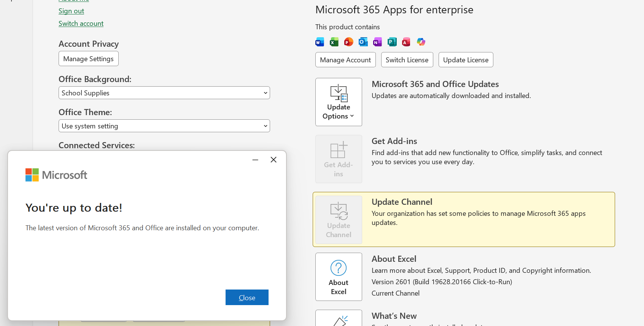Minimize the update dialog
Screen dimensions: 644x326
tap(255, 160)
